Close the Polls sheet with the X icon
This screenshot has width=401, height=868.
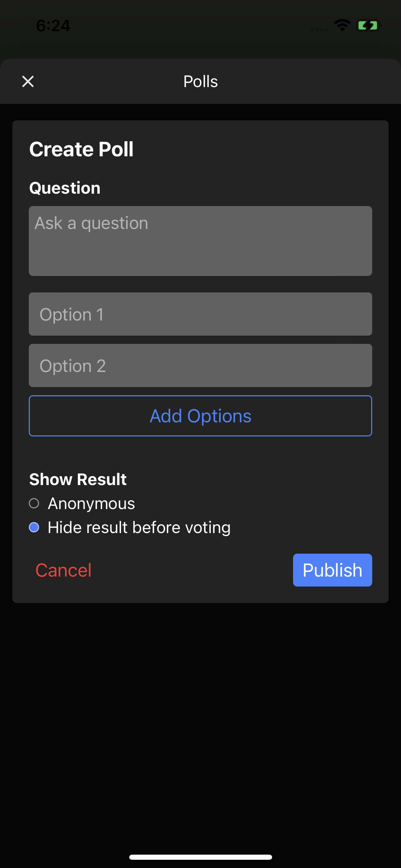click(x=28, y=82)
